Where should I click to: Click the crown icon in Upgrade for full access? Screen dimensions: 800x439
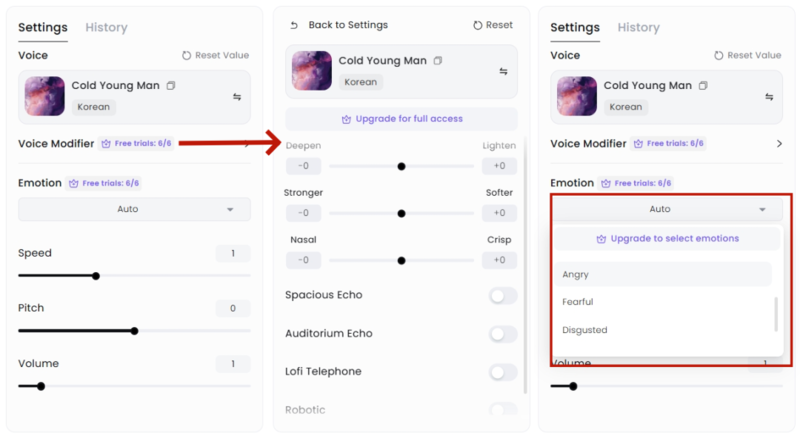346,119
